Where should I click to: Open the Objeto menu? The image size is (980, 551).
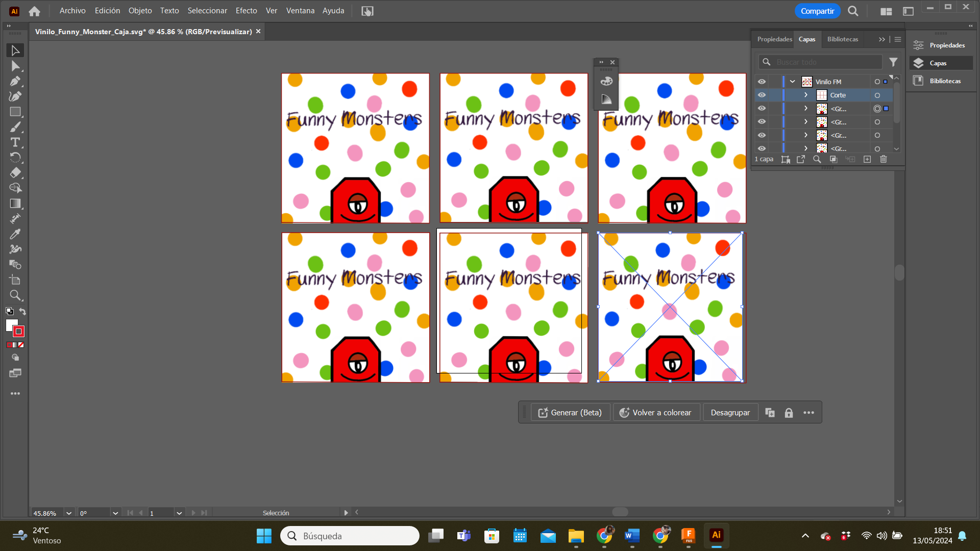(140, 11)
